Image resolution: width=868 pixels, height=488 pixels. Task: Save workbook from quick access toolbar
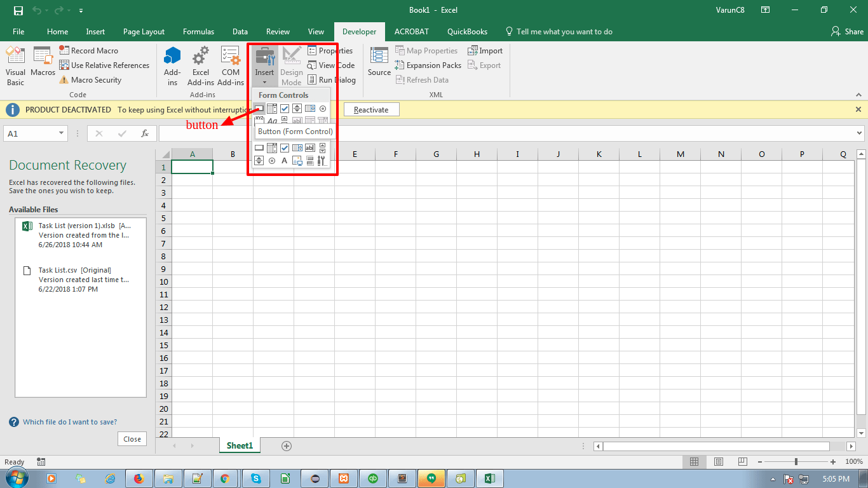click(x=18, y=10)
